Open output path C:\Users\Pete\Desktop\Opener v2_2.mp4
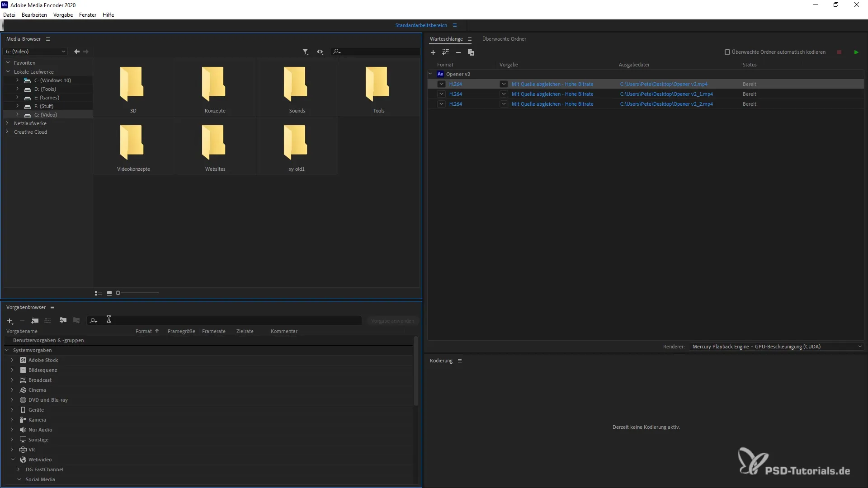Screen dimensions: 868x488 coord(666,104)
